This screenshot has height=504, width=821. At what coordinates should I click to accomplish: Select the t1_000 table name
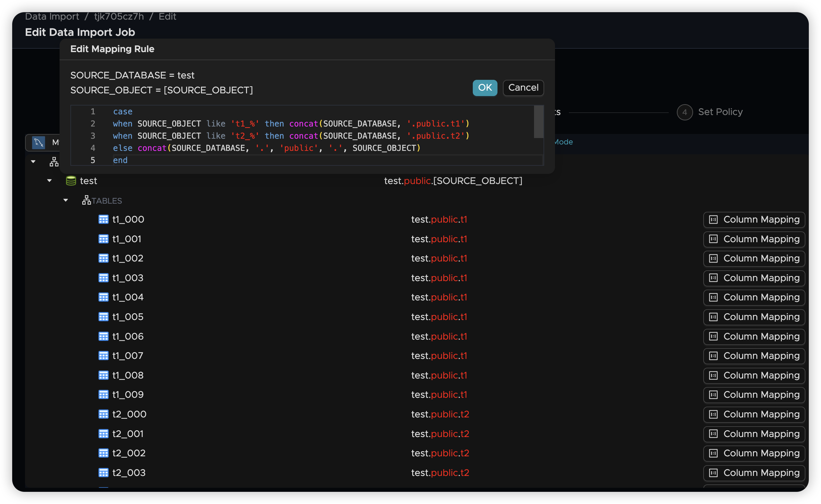coord(128,220)
